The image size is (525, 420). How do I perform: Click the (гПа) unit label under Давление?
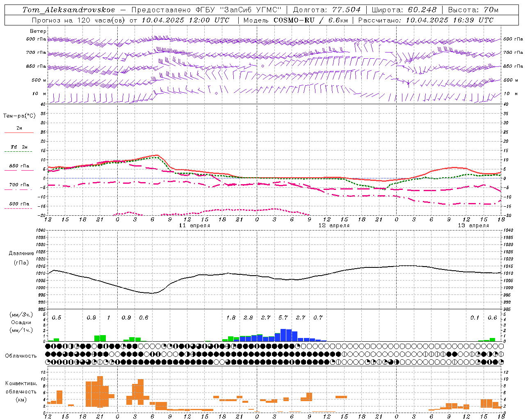(x=21, y=263)
